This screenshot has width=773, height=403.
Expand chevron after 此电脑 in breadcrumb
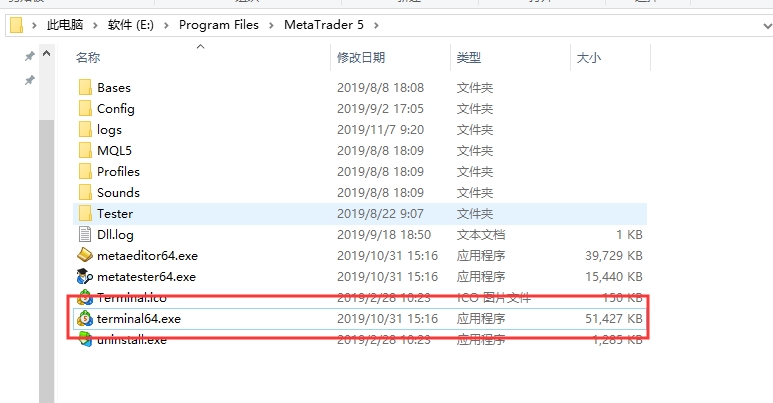95,25
